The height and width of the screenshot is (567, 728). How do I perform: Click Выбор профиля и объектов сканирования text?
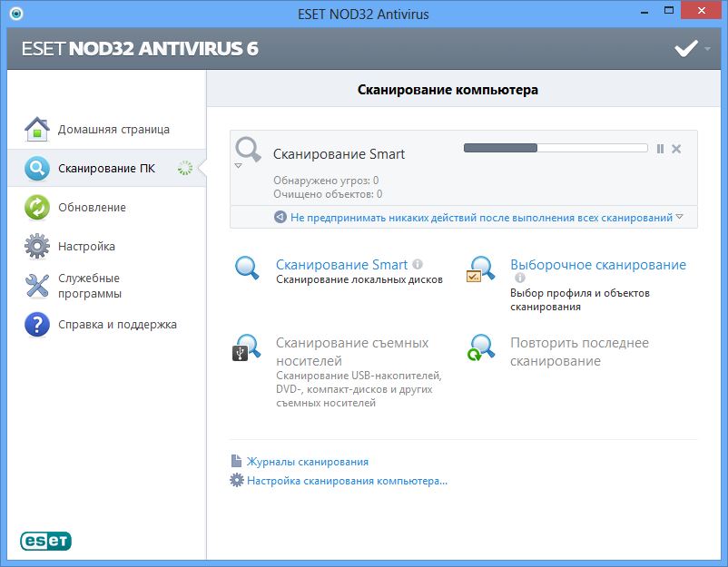[x=580, y=299]
